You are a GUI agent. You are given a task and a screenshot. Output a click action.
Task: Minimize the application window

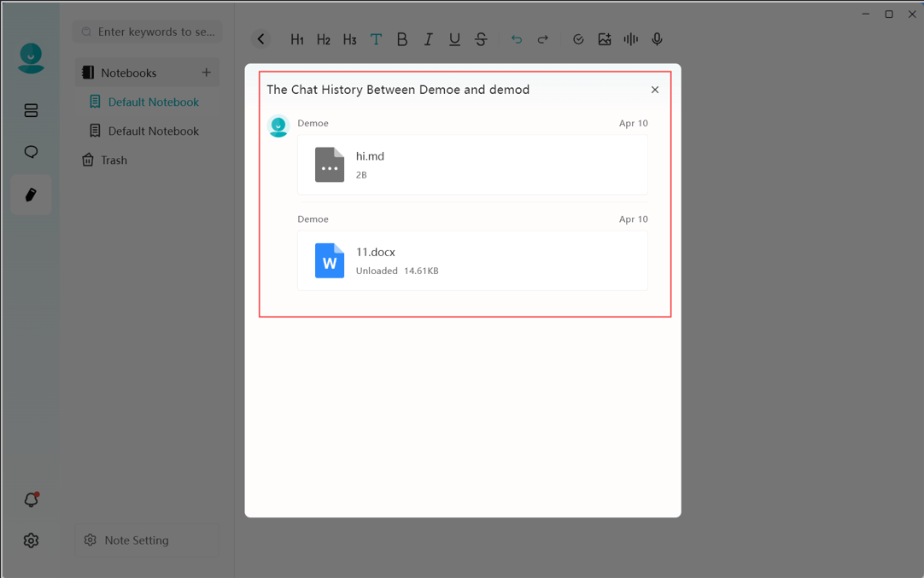866,15
